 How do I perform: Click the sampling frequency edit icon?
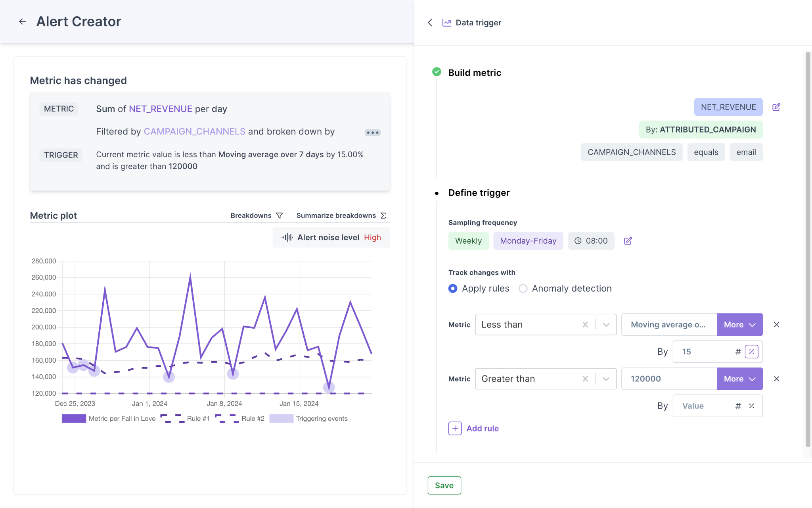627,241
